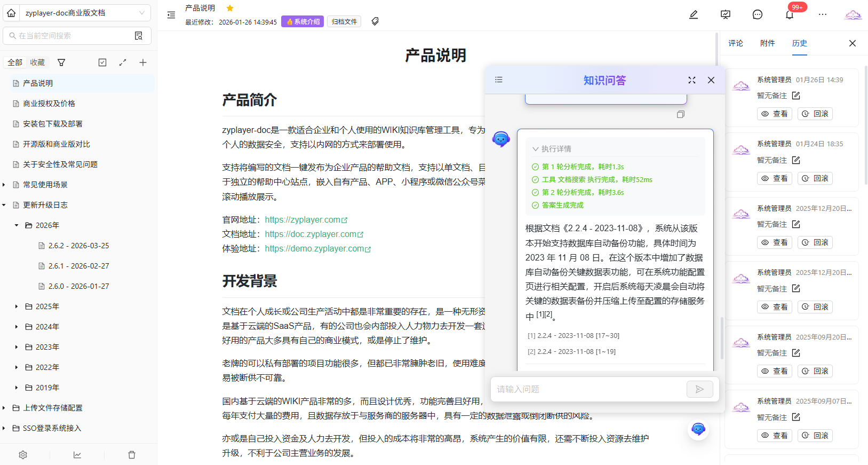Switch to the 收藏 tab
The image size is (868, 465).
click(x=37, y=62)
